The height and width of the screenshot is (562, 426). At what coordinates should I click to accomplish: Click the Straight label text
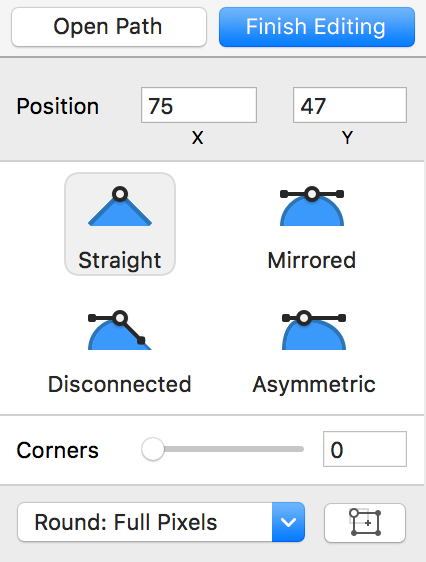[120, 260]
